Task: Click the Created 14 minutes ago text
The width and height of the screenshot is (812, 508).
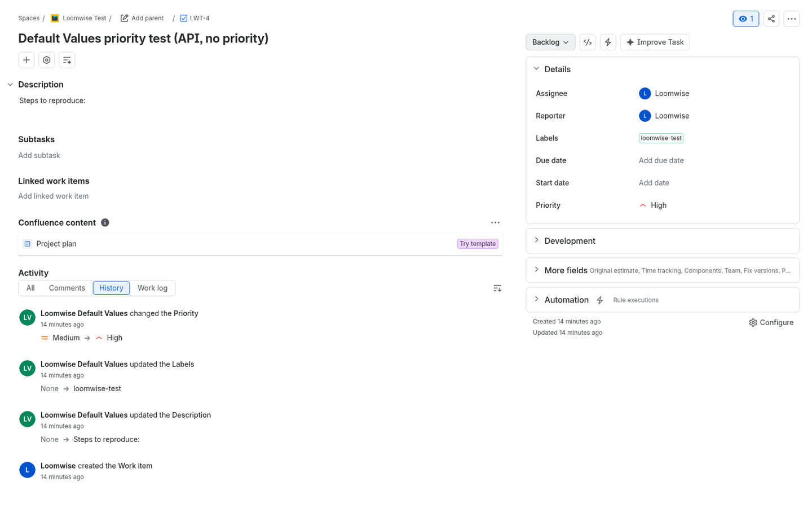Action: point(567,322)
